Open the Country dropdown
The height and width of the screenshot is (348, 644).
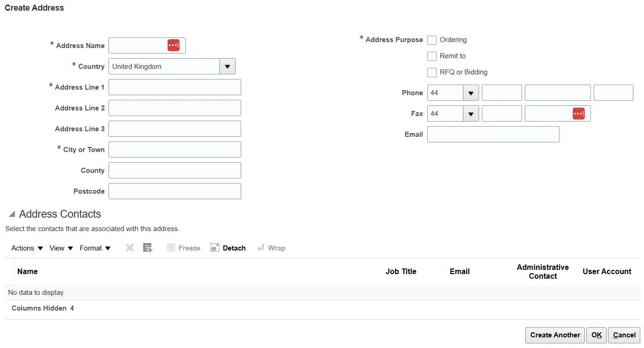tap(227, 67)
